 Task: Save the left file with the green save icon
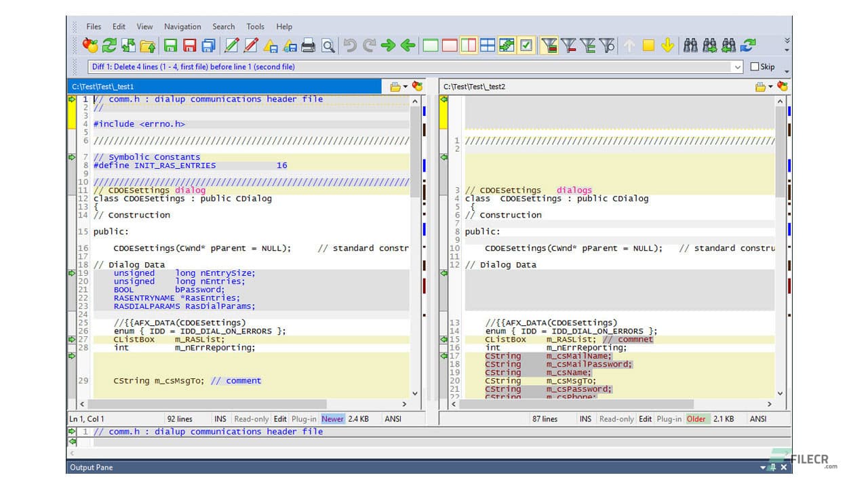tap(170, 45)
